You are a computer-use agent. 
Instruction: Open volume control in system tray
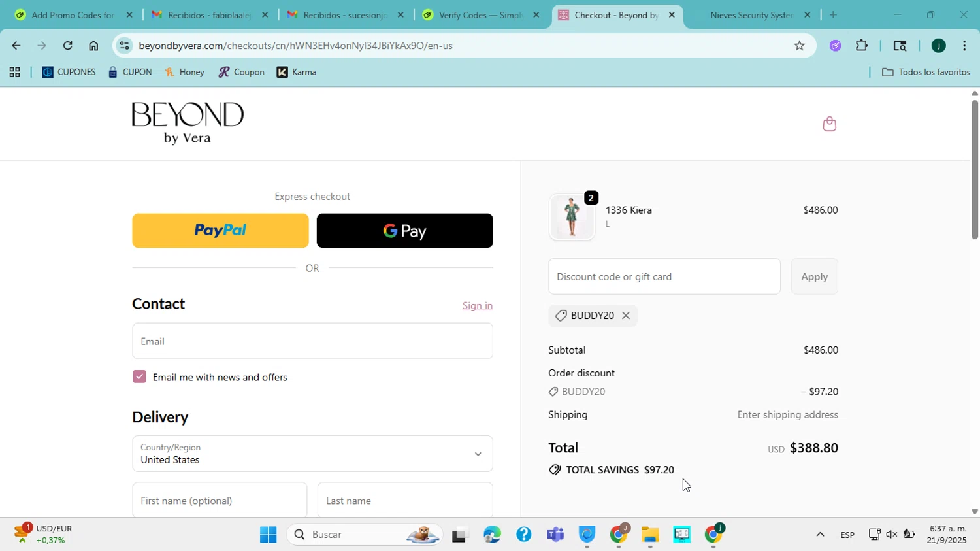point(892,535)
